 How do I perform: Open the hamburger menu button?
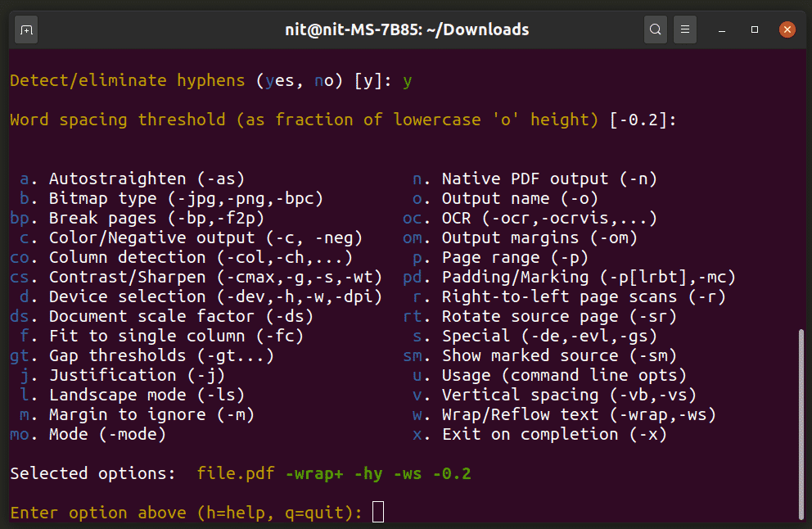tap(687, 30)
